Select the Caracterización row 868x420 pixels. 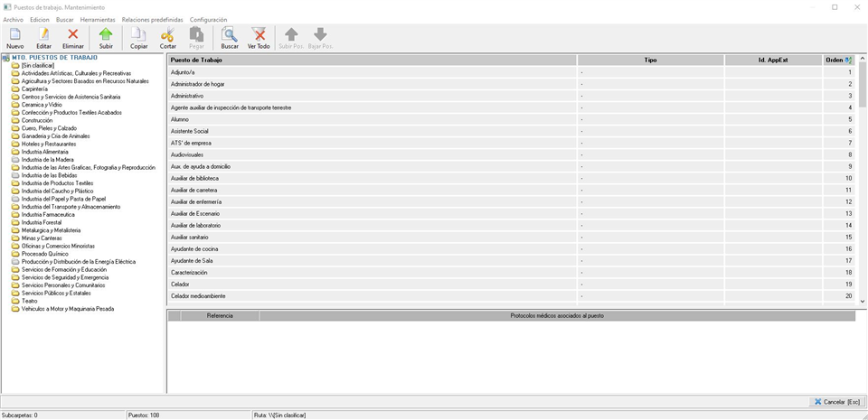point(514,273)
